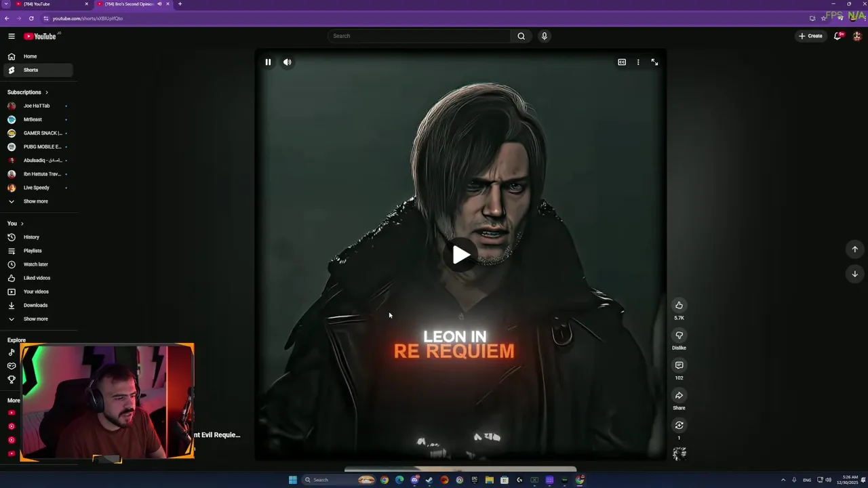Open Epic Games Launcher from taskbar
Viewport: 868px width, 488px height.
[x=474, y=480]
